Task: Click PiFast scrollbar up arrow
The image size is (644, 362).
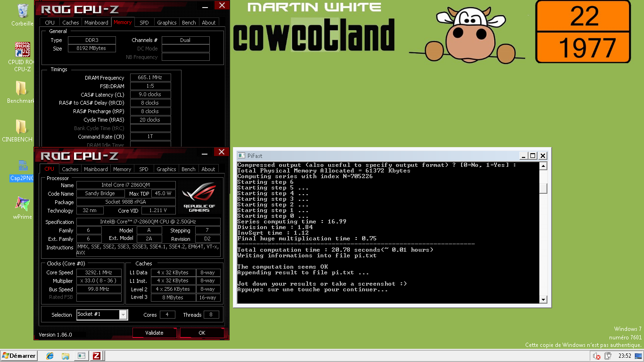Action: 543,166
